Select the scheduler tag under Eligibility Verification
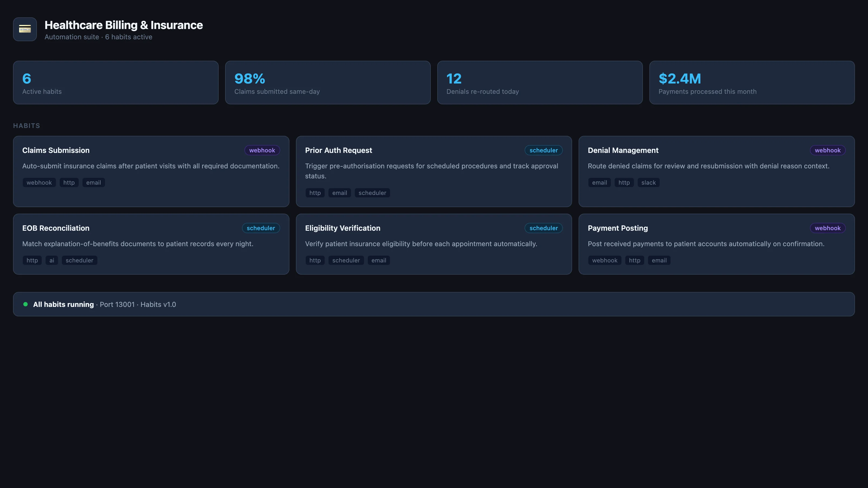The height and width of the screenshot is (488, 868). pos(346,260)
